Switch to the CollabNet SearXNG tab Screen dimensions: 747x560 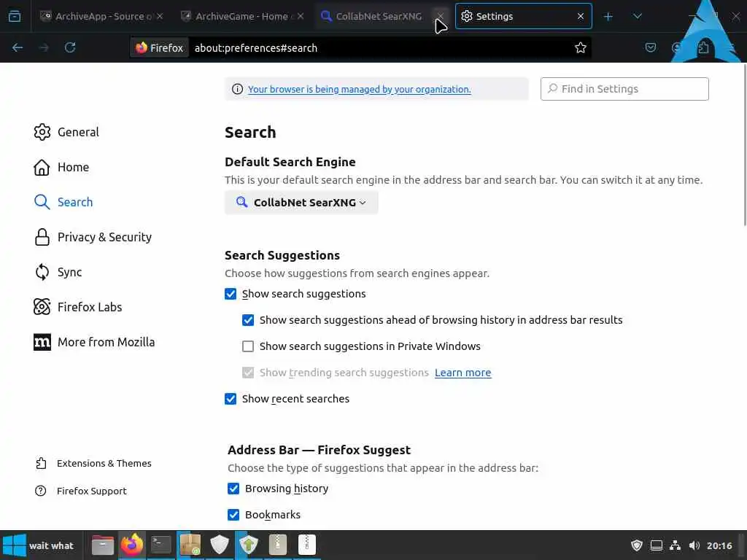[379, 16]
